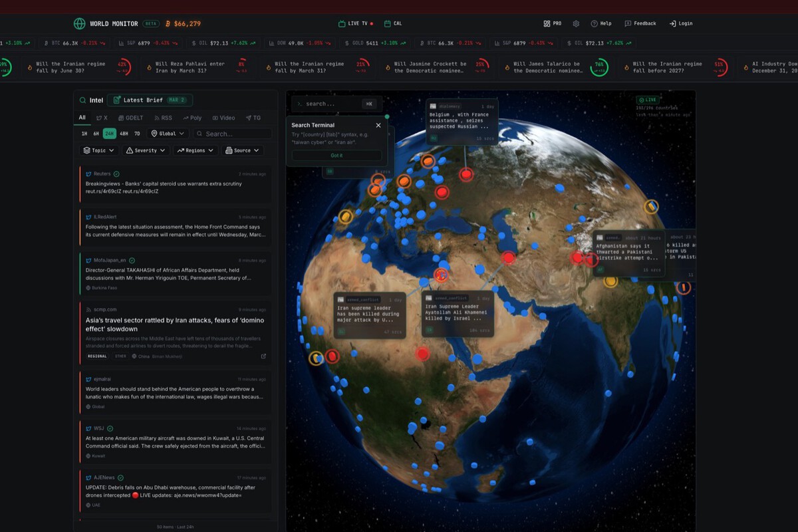Click the red marker over Iran
Image resolution: width=798 pixels, height=532 pixels.
click(509, 257)
